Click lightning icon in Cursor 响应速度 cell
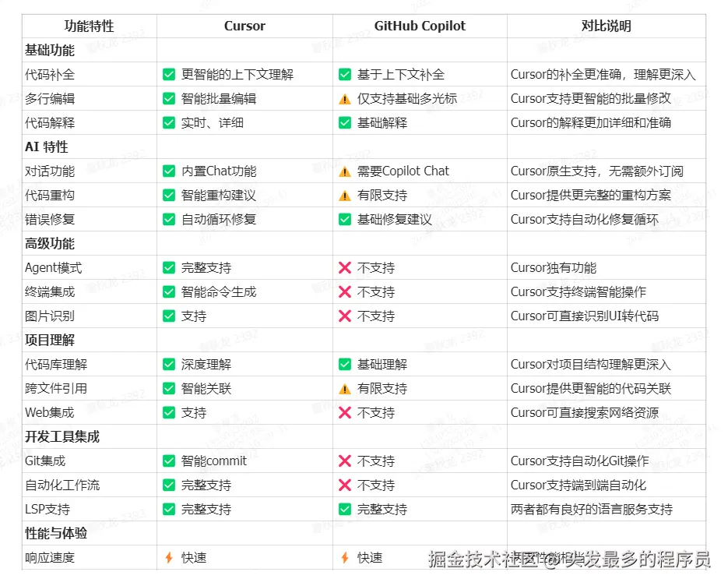The width and height of the screenshot is (728, 586). pyautogui.click(x=169, y=558)
